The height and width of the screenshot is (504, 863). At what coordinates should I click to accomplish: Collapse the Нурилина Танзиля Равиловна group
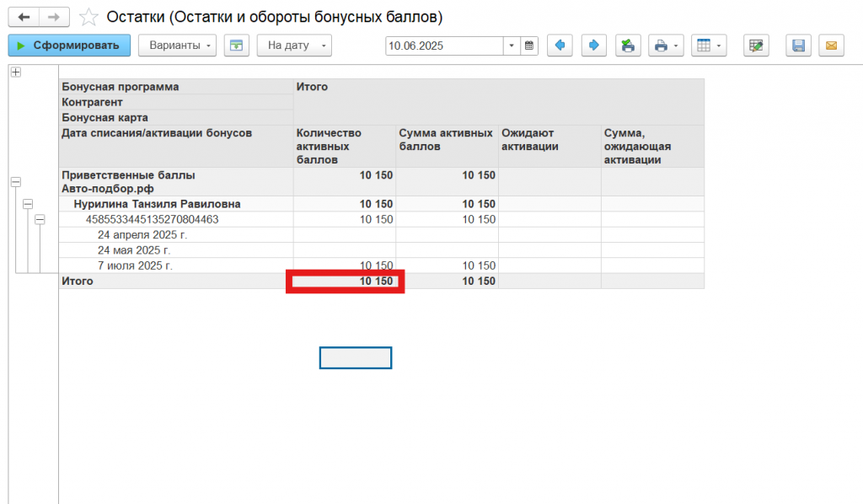(x=28, y=204)
